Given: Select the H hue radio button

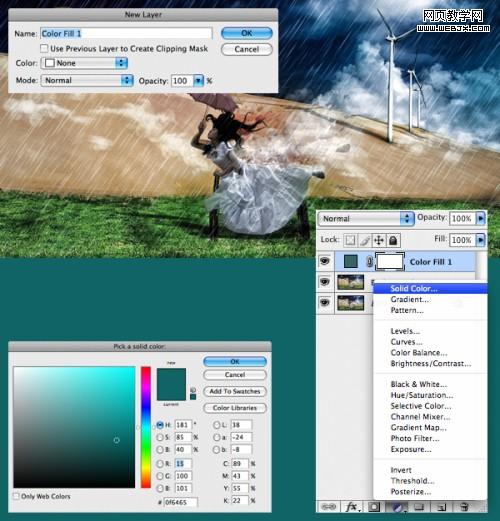Looking at the screenshot, I should coord(160,425).
